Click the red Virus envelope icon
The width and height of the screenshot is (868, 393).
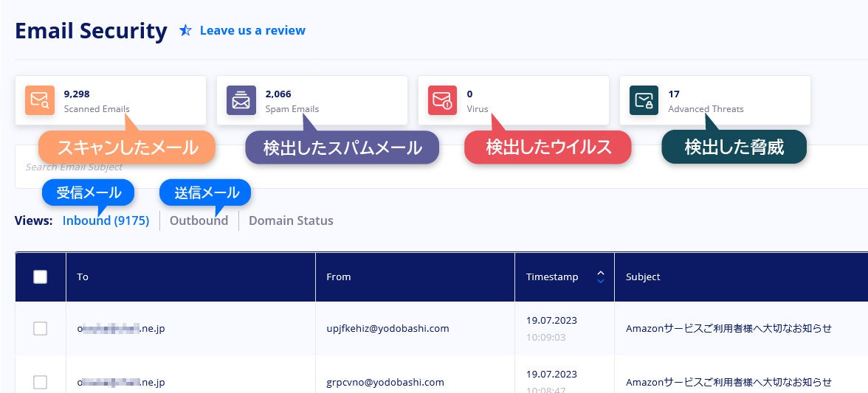tap(442, 100)
